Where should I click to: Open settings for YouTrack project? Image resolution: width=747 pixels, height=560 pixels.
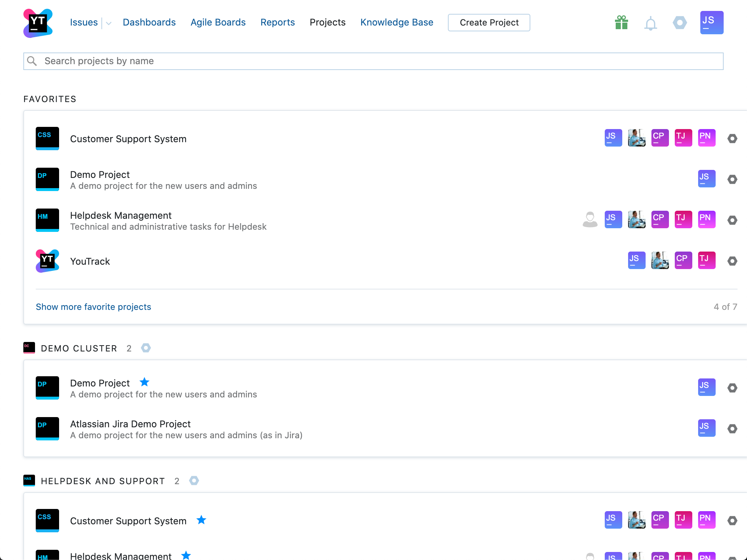coord(732,261)
